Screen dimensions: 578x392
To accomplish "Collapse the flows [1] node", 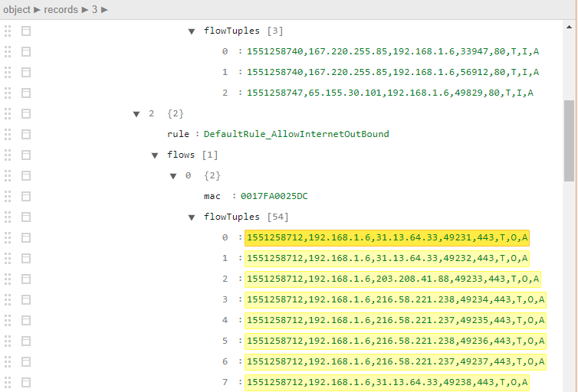I will point(155,155).
